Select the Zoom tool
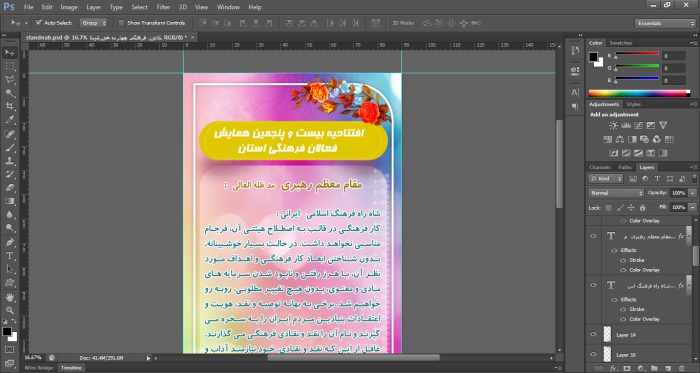700x373 pixels. pyautogui.click(x=9, y=311)
